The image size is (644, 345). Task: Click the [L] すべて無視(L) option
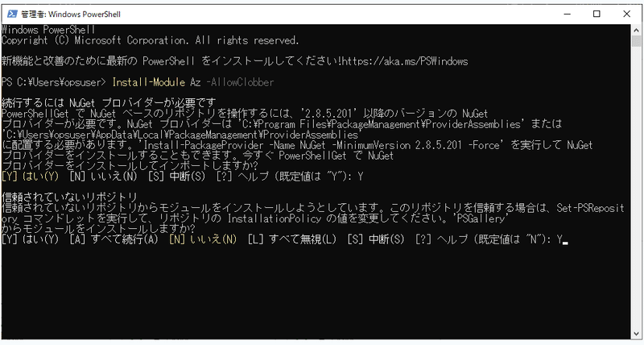point(292,239)
